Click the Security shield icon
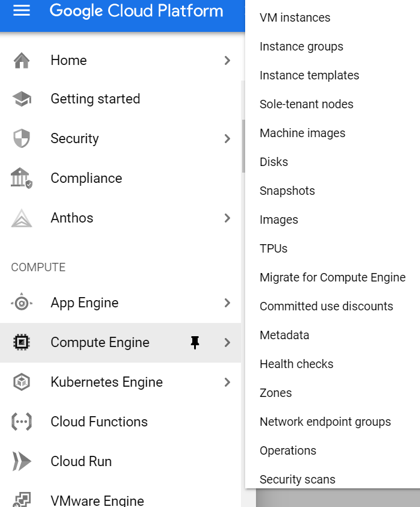The height and width of the screenshot is (507, 420). click(22, 138)
